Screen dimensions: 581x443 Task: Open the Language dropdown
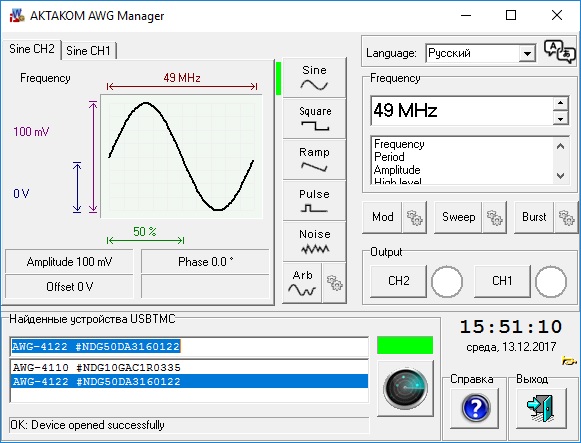point(527,54)
